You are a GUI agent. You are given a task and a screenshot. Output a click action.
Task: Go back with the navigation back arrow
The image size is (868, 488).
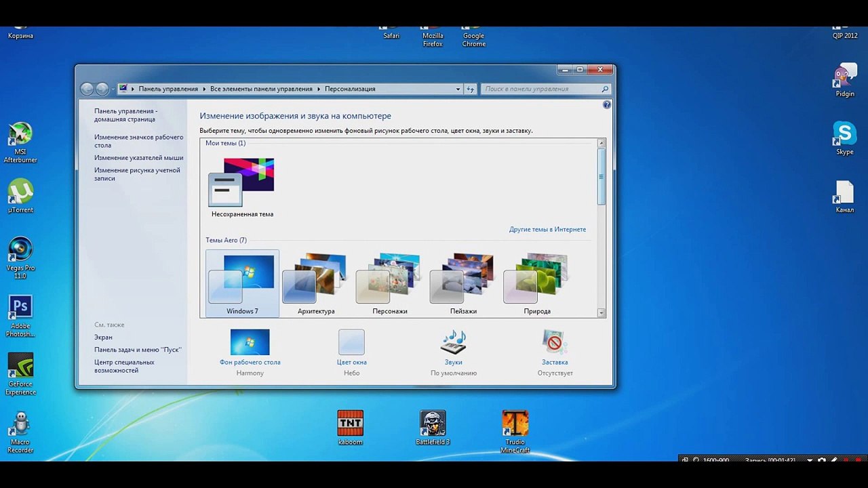[87, 89]
